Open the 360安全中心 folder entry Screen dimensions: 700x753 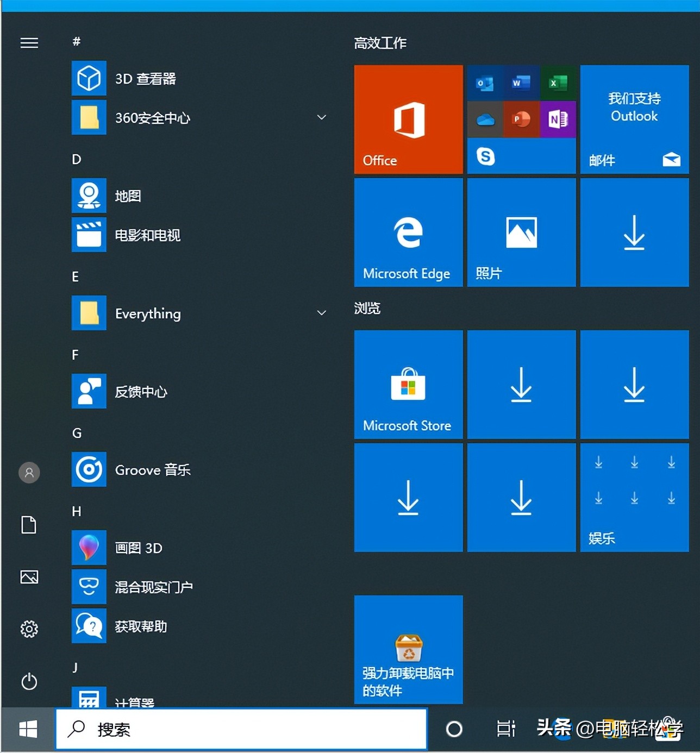pos(199,118)
